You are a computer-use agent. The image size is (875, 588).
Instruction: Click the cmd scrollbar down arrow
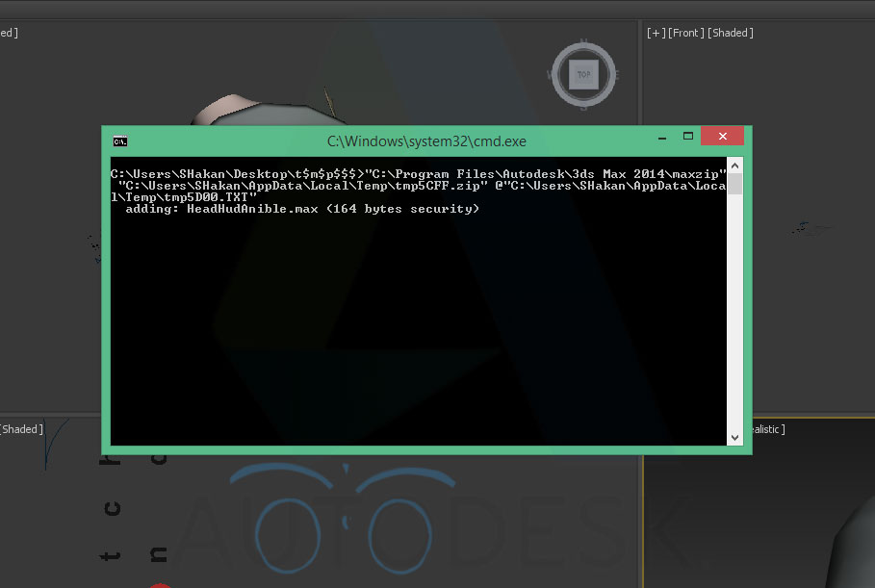coord(734,437)
